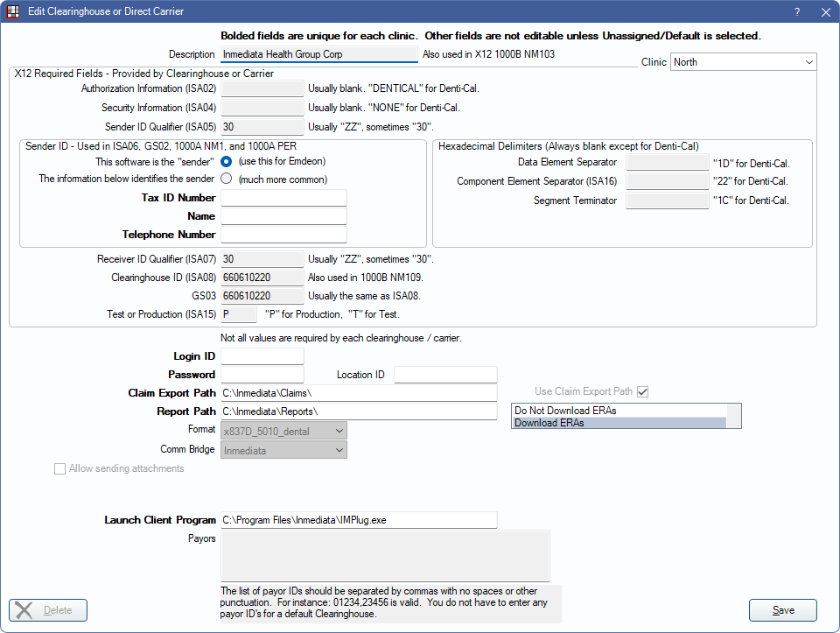Screen dimensions: 840x633
Task: Expand the Format dropdown
Action: pos(284,430)
